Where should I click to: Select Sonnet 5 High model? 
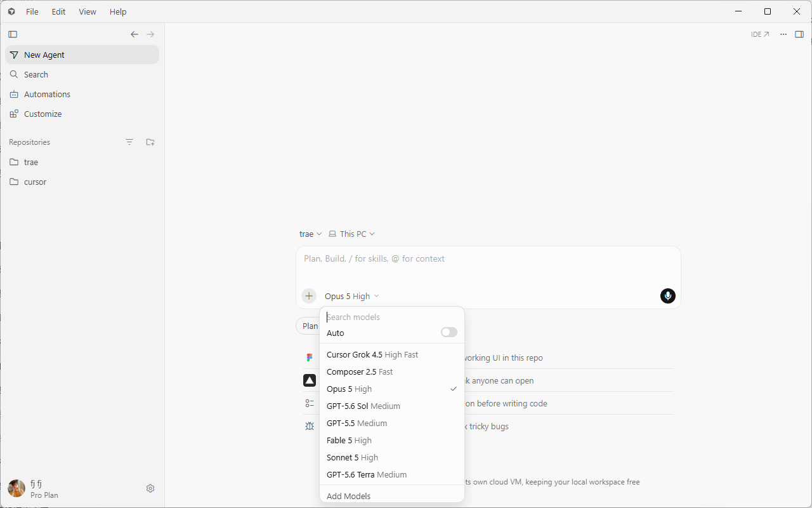click(x=392, y=458)
